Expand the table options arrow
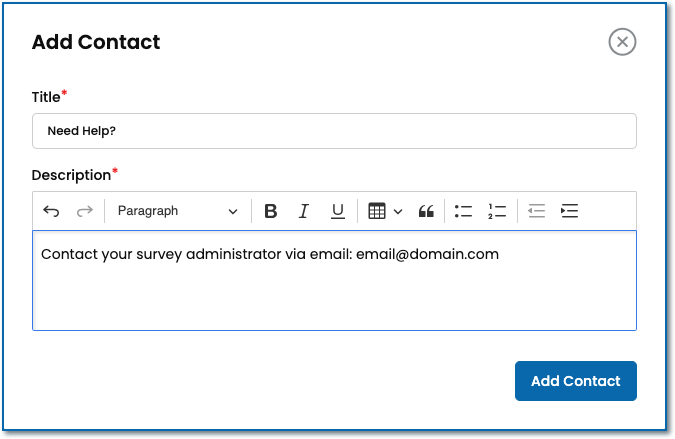 398,211
